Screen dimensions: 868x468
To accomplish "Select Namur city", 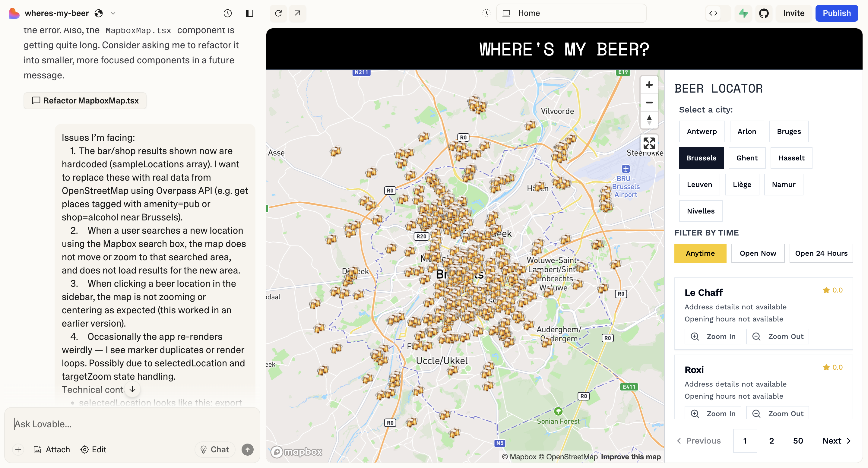I will (784, 185).
